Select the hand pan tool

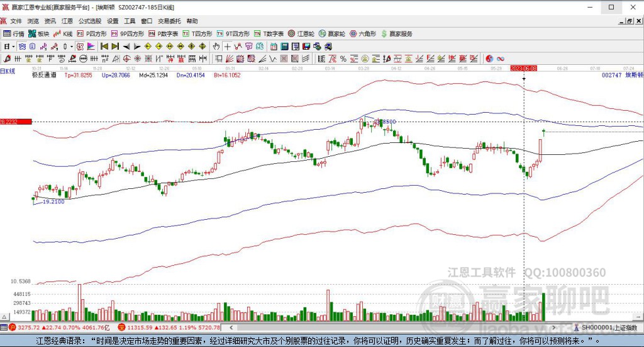(216, 47)
